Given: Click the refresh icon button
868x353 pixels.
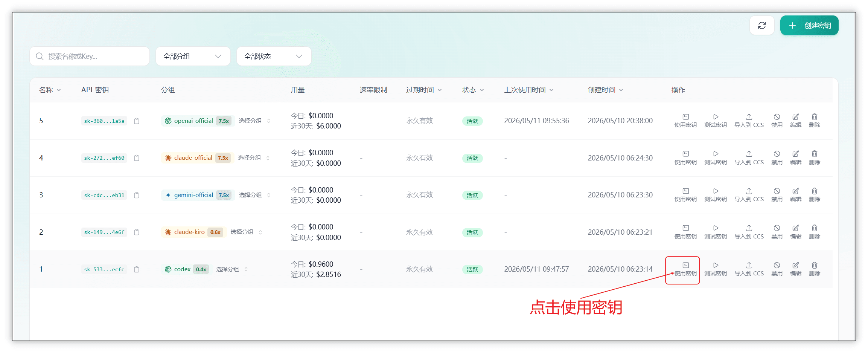Looking at the screenshot, I should 762,25.
